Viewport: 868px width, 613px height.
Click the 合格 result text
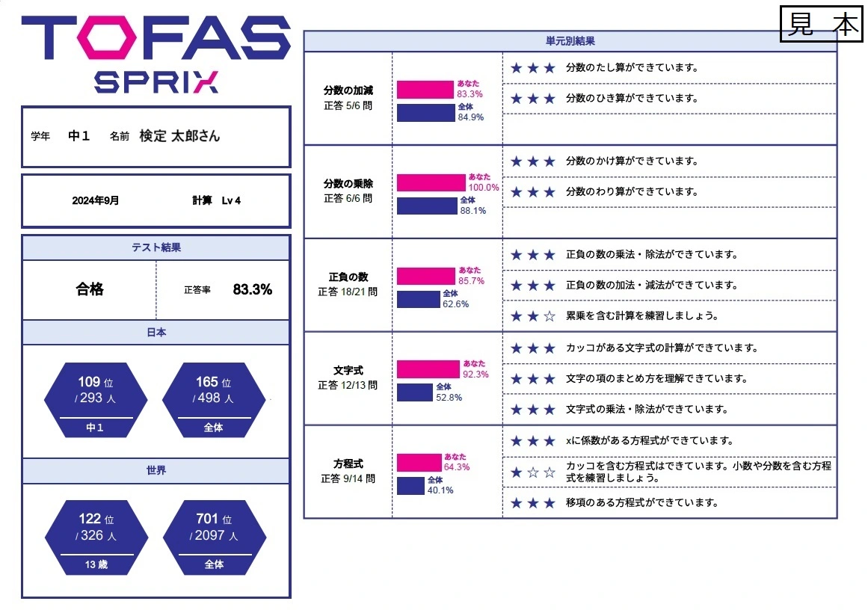tap(90, 289)
